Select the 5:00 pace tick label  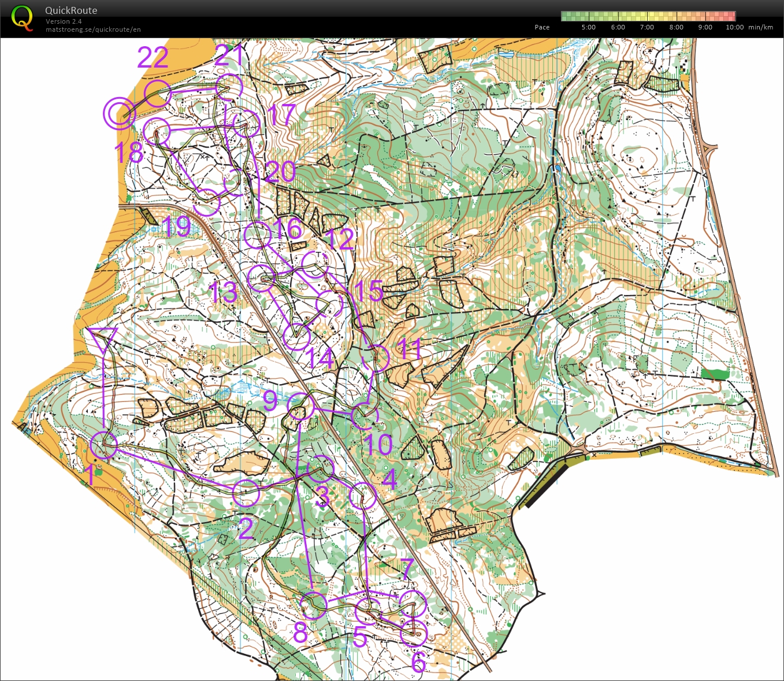588,27
